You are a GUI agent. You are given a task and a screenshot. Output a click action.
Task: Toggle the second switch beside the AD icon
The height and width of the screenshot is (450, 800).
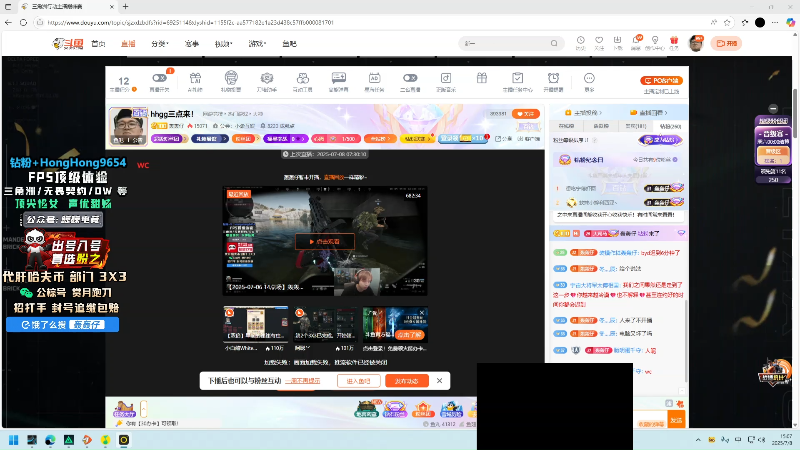410,78
